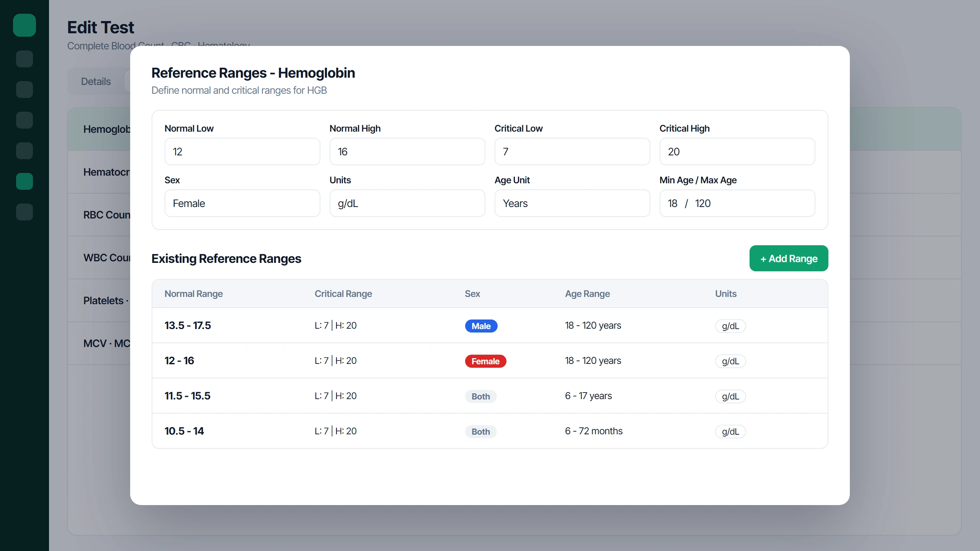This screenshot has width=980, height=551.
Task: Click the red Female badge
Action: click(485, 361)
